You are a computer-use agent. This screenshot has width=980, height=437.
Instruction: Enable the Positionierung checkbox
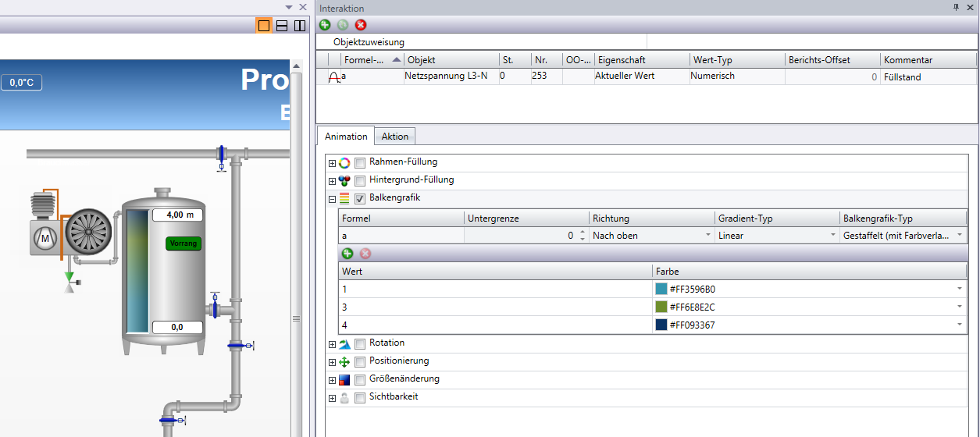click(x=360, y=362)
